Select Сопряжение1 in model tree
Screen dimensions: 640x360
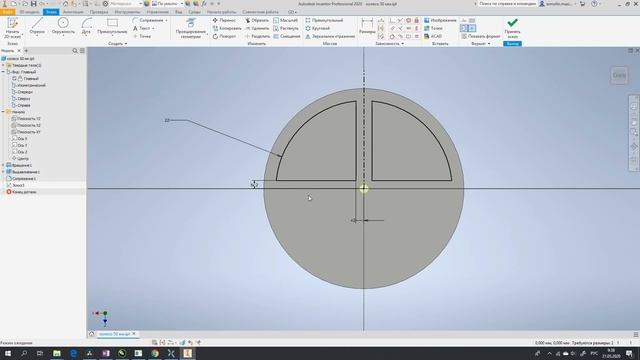point(21,178)
